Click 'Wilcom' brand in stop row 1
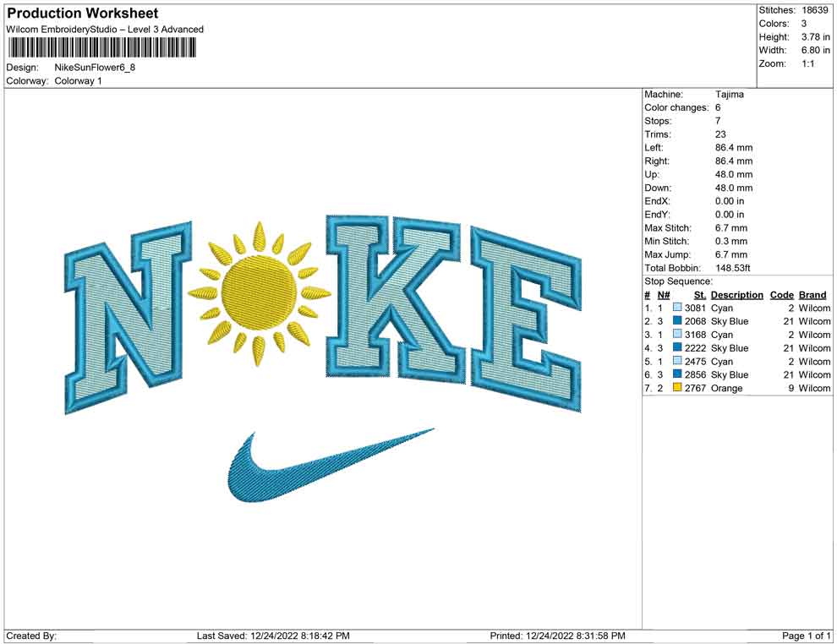 click(x=814, y=308)
